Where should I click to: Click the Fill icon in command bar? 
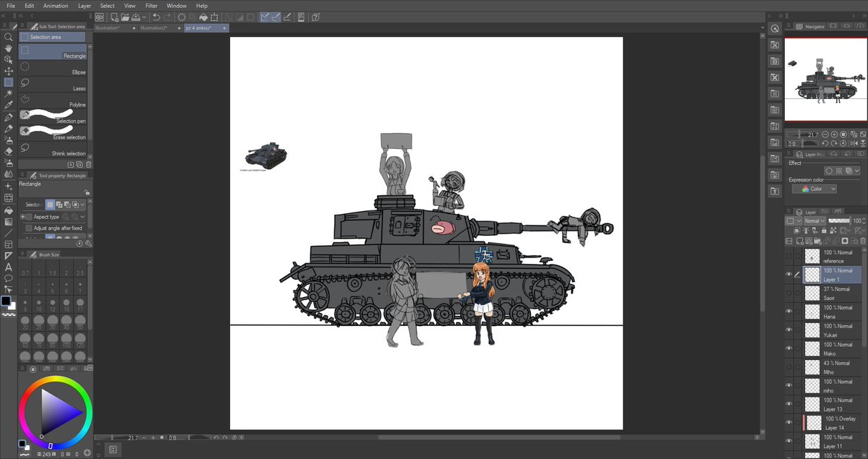[203, 17]
